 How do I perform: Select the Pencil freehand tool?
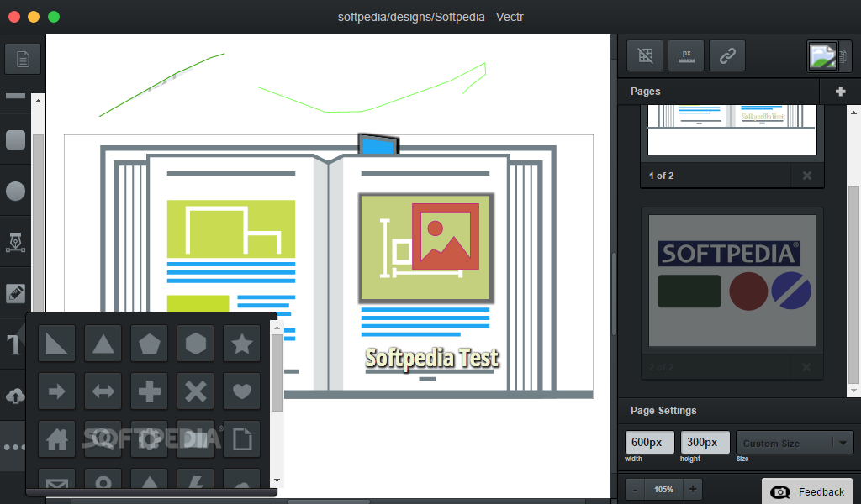tap(15, 293)
